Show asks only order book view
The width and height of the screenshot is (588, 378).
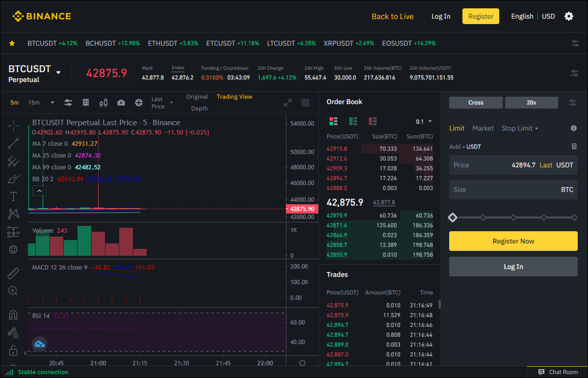point(372,121)
